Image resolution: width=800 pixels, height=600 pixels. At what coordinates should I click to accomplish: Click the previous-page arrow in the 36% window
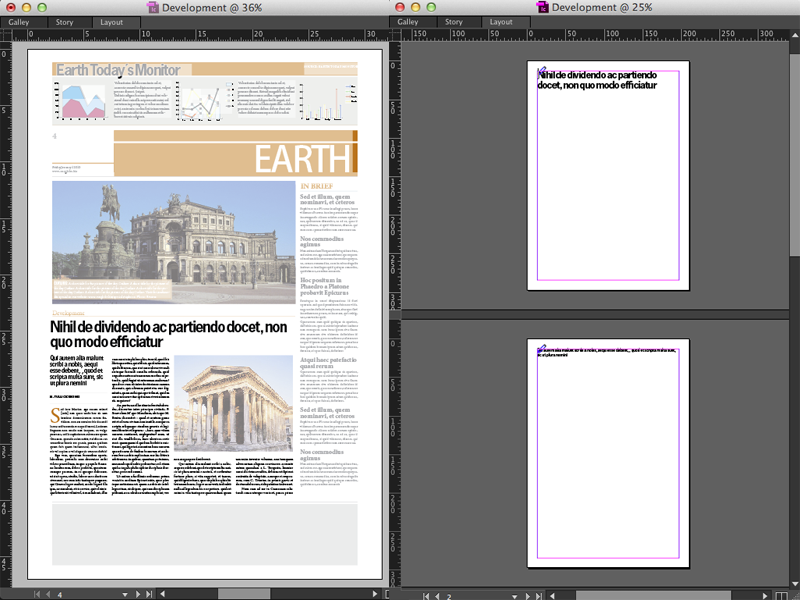(48, 594)
